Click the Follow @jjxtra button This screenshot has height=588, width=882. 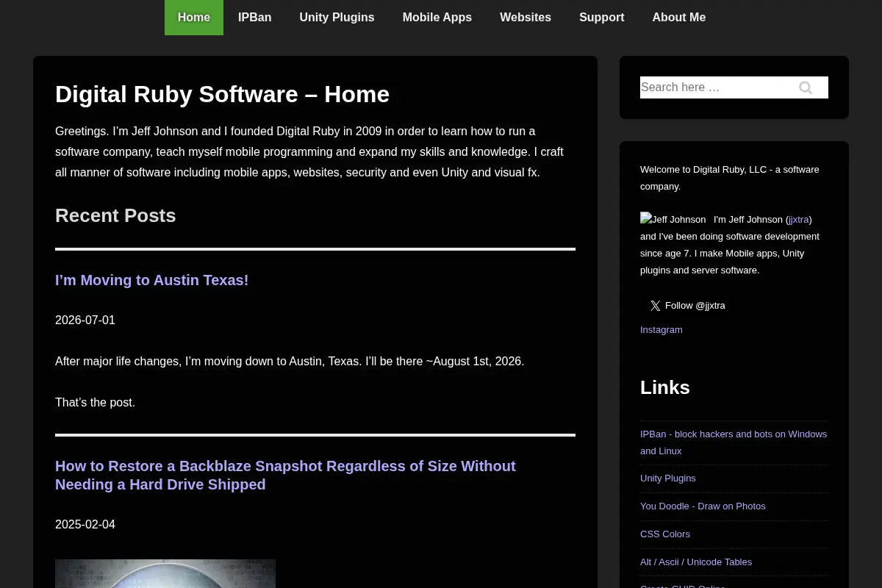(687, 306)
